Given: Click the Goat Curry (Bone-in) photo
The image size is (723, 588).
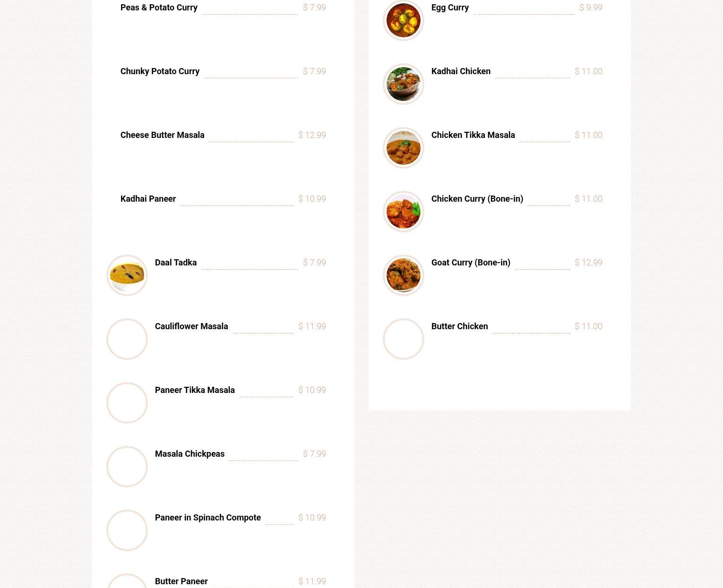Looking at the screenshot, I should tap(403, 275).
